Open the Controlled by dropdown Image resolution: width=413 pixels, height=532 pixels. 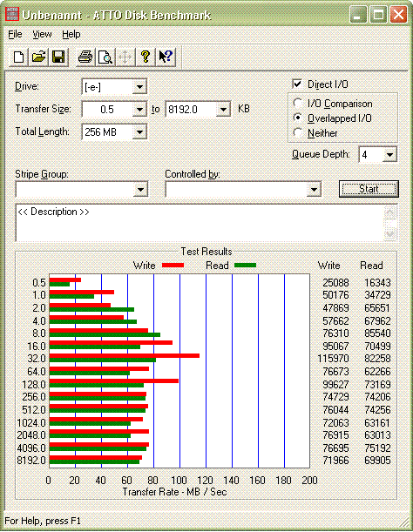point(314,189)
